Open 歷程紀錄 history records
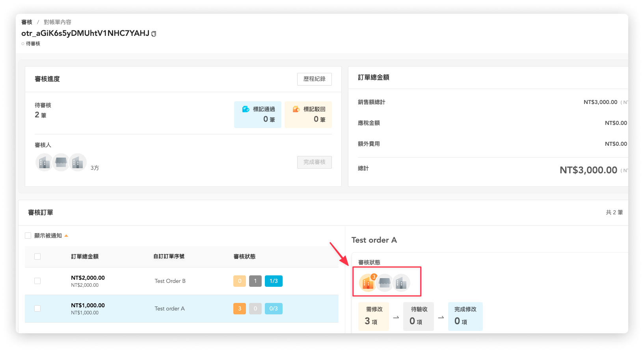Screen dimensions: 644x351 tap(315, 79)
